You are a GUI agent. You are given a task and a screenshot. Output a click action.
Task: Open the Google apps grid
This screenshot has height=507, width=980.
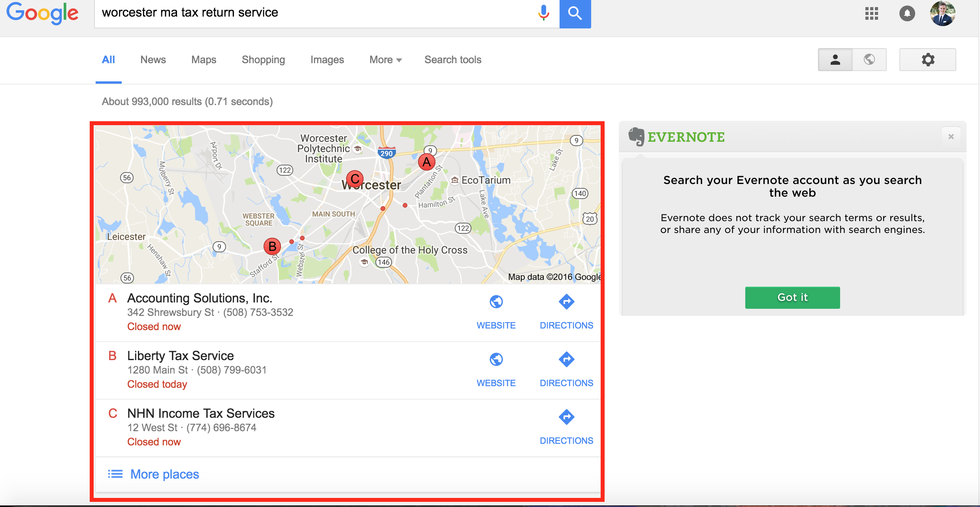pos(871,14)
